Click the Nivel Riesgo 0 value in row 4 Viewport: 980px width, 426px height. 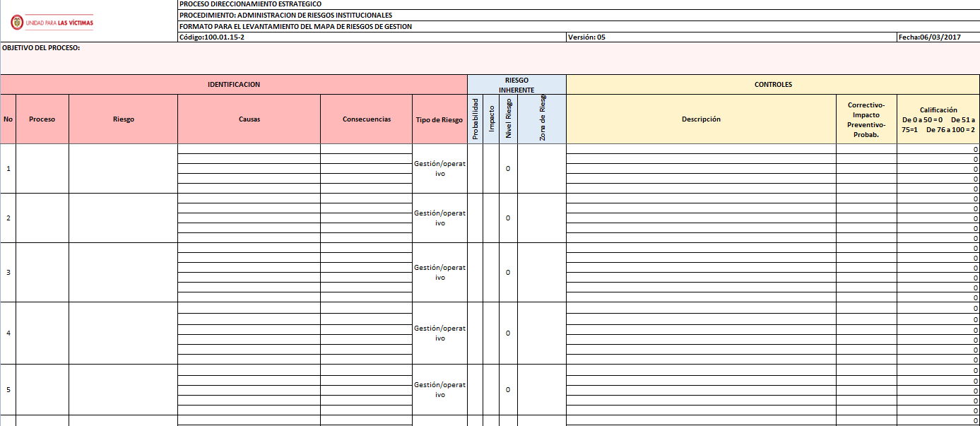coord(508,333)
